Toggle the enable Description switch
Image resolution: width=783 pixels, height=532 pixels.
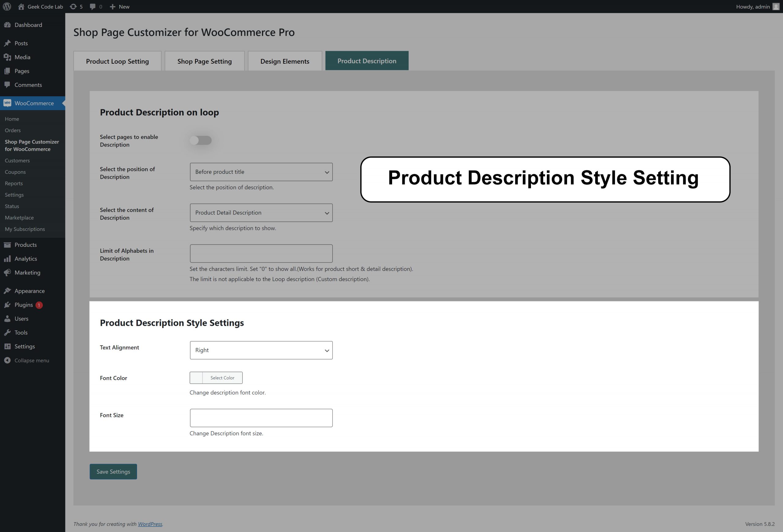click(201, 140)
